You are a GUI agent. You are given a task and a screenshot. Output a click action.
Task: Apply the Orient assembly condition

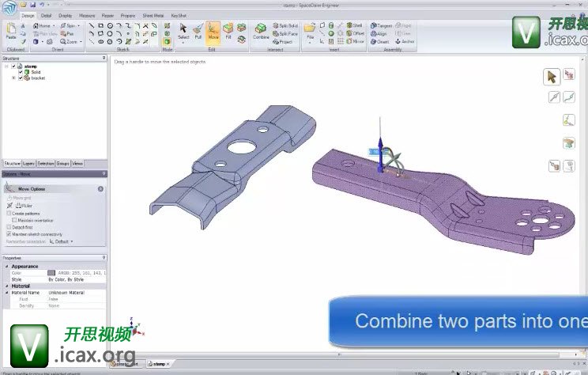(379, 42)
